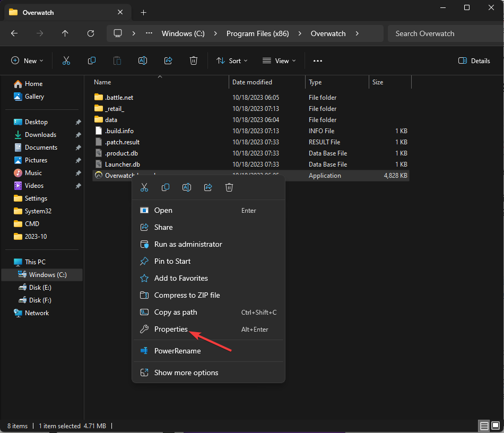Select the Launcher.db file
Screen dimensions: 504x433
pos(251,164)
